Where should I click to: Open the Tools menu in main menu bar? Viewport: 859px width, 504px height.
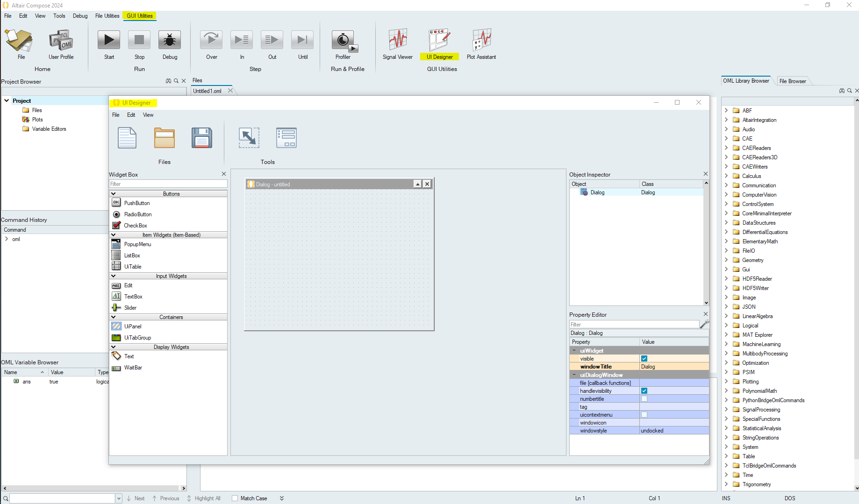click(59, 16)
